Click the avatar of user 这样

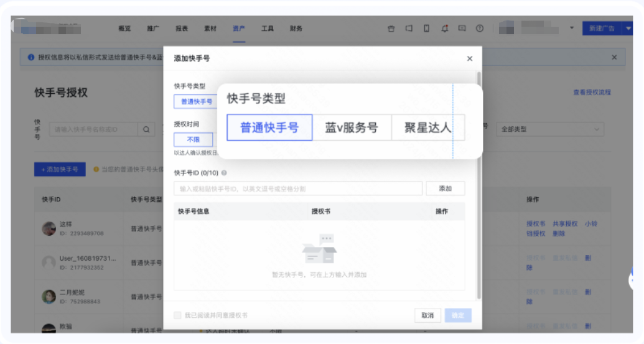(x=49, y=229)
